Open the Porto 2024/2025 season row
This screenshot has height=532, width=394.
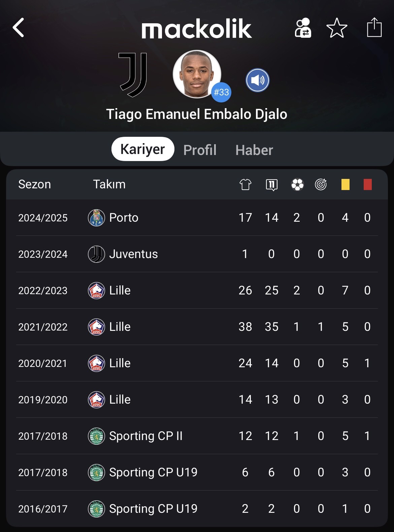click(x=197, y=218)
